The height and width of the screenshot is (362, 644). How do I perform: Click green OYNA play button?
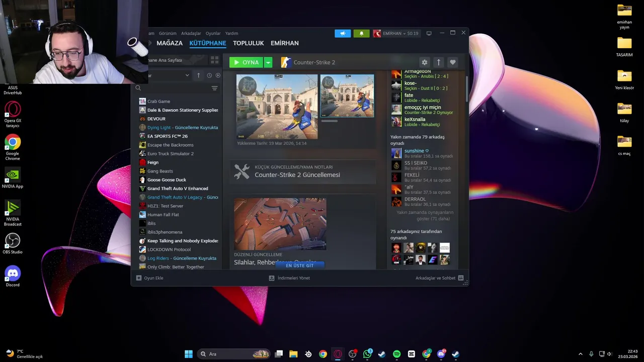pos(247,62)
